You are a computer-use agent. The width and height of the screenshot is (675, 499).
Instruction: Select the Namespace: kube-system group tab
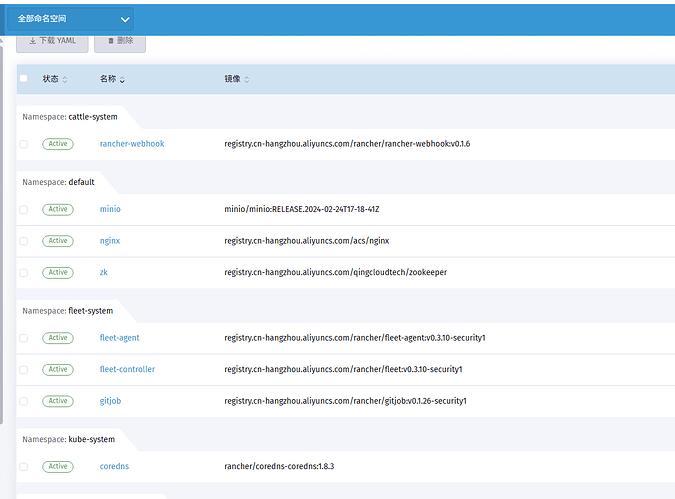[x=68, y=439]
